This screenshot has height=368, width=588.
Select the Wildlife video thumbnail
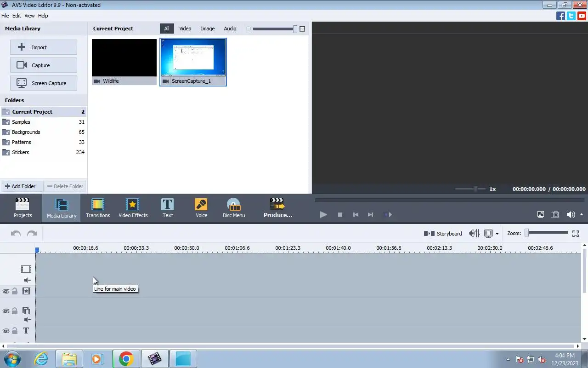[124, 62]
